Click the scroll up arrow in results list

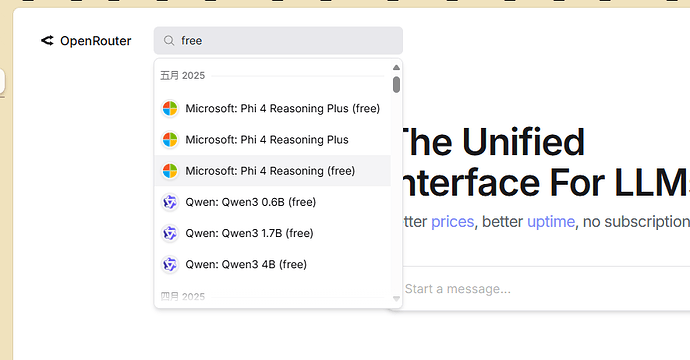[x=396, y=67]
